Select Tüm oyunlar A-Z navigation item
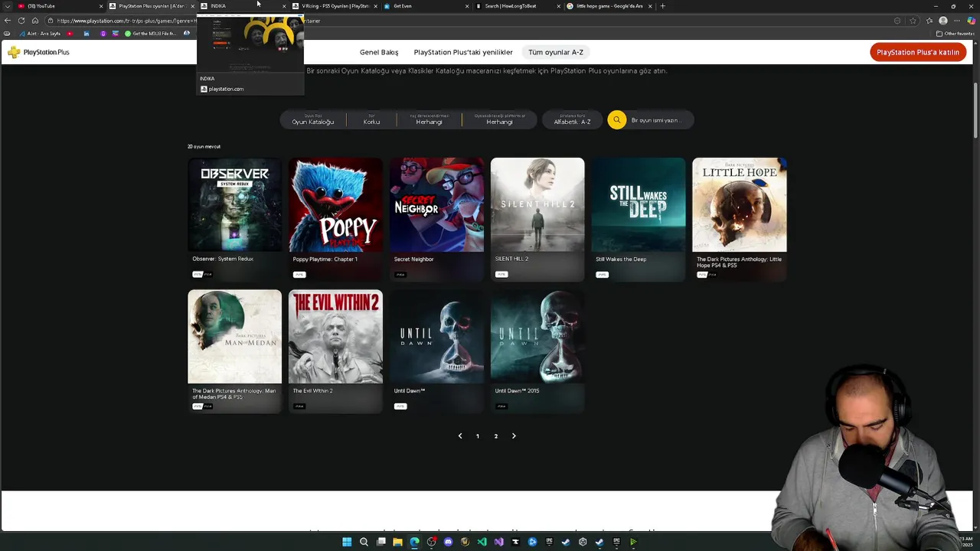980x551 pixels. coord(556,52)
